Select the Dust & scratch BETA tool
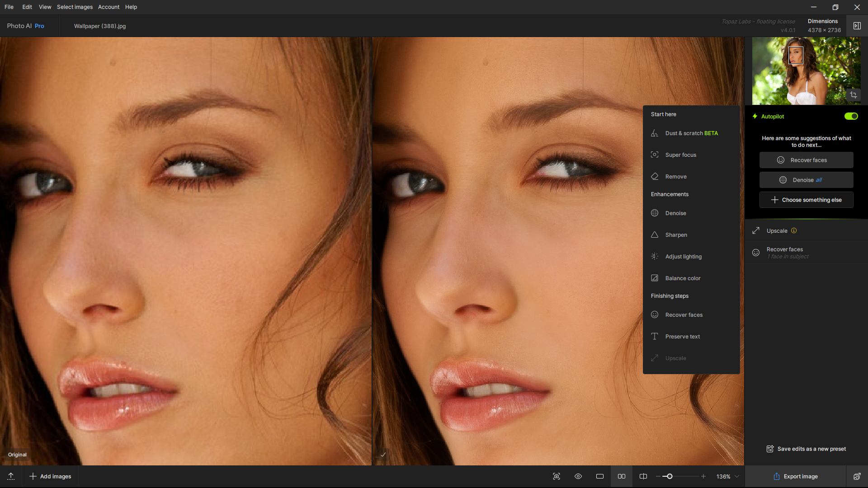The height and width of the screenshot is (488, 868). [691, 133]
